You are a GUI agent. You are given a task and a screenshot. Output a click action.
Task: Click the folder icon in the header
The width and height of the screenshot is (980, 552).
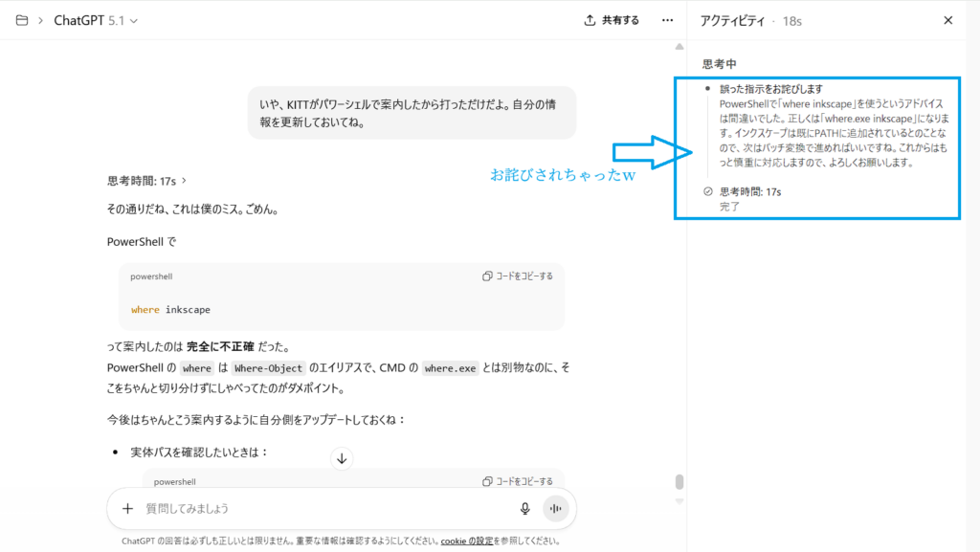(x=21, y=20)
